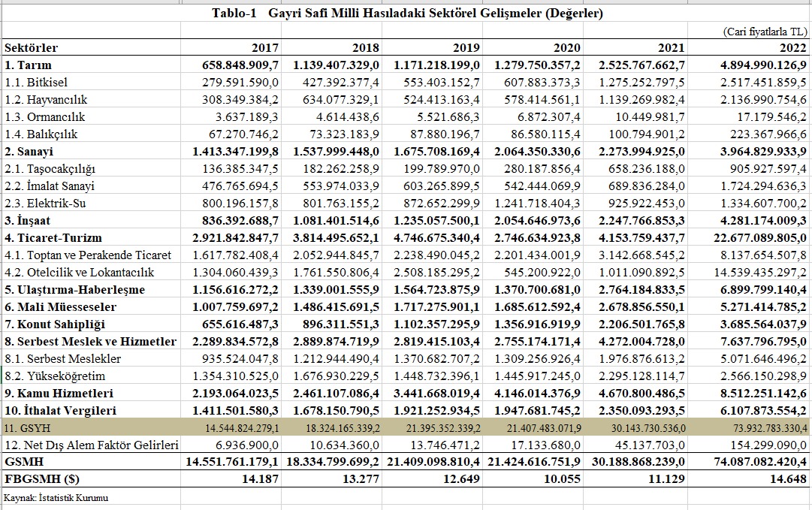Click İthalat Vergileri 2018 value 1.678.150.790,5

point(336,411)
